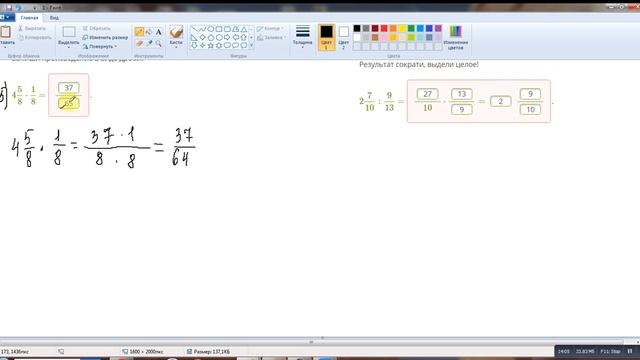640x360 pixels.
Task: Click the Cut (Вырезать) command
Action: 32,29
